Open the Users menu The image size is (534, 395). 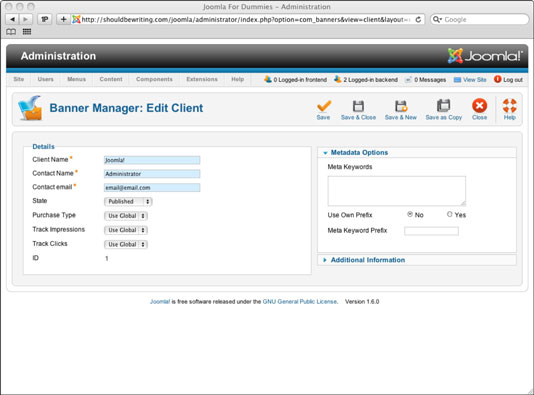pyautogui.click(x=46, y=79)
